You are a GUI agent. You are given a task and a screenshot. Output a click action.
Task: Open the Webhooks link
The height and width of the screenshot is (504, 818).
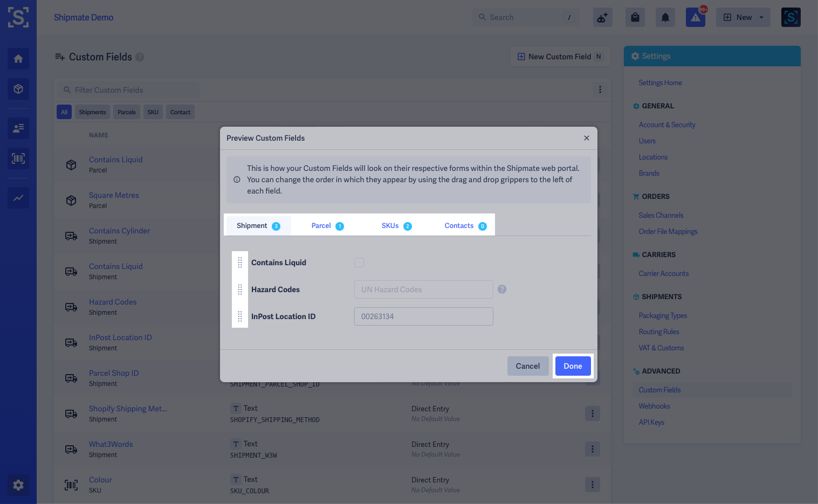pos(654,406)
